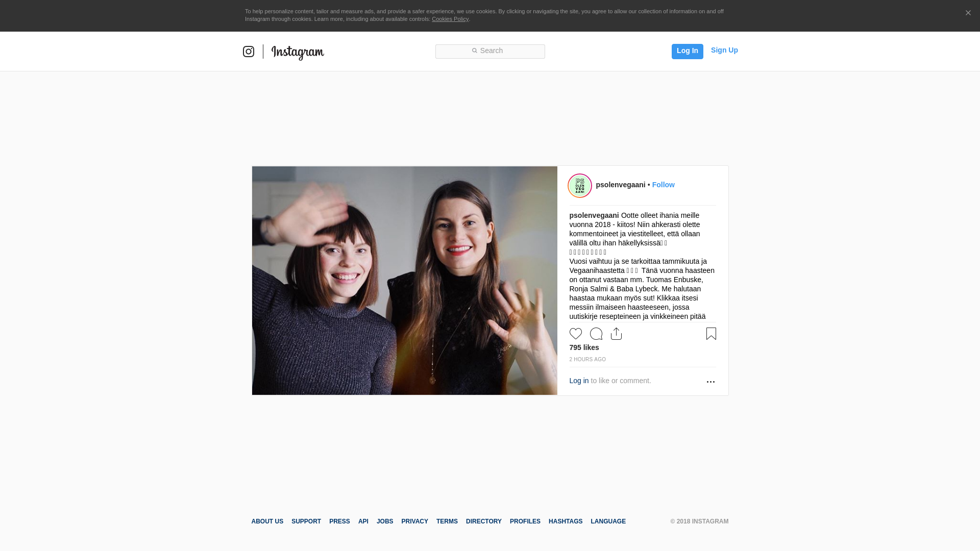Viewport: 980px width, 551px height.
Task: Click Log in to like or comment
Action: point(579,381)
